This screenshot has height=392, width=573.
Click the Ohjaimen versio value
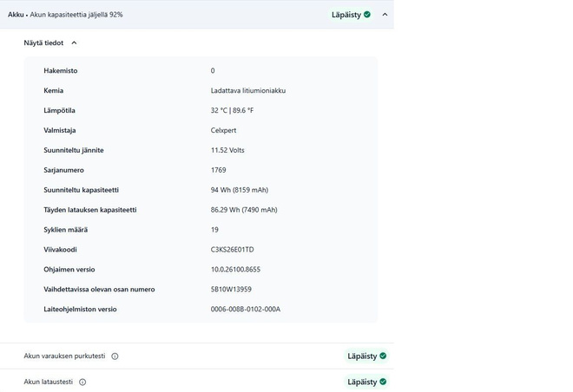[x=235, y=270]
